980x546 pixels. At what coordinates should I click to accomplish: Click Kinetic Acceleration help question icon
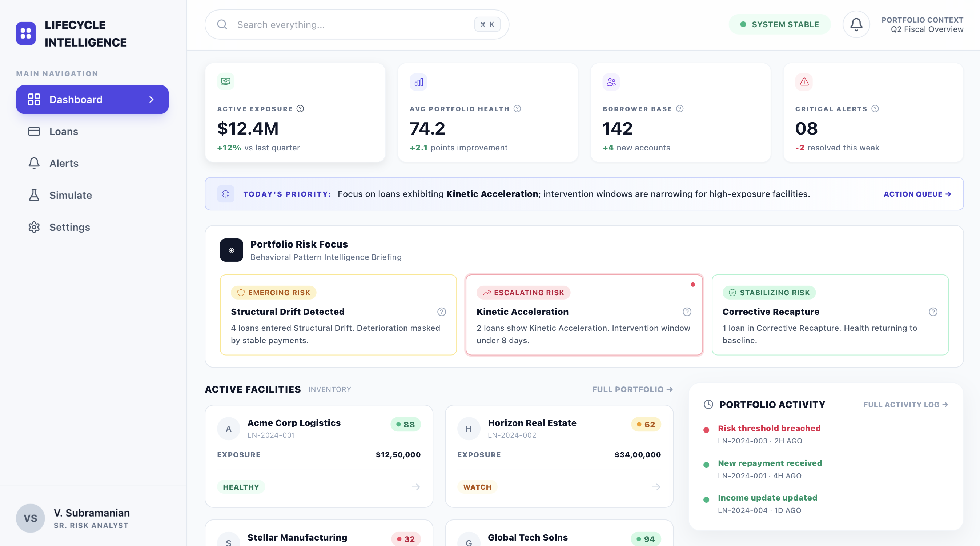tap(687, 312)
